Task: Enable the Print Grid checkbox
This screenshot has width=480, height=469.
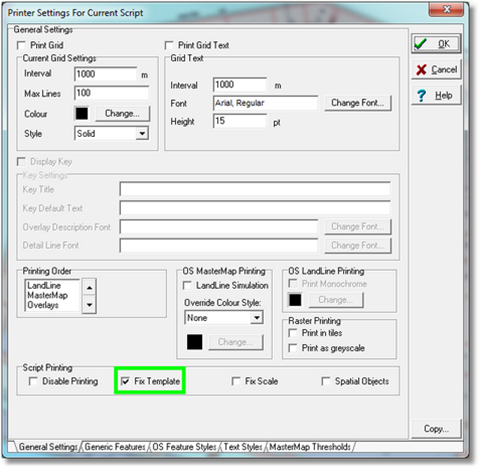Action: click(21, 45)
